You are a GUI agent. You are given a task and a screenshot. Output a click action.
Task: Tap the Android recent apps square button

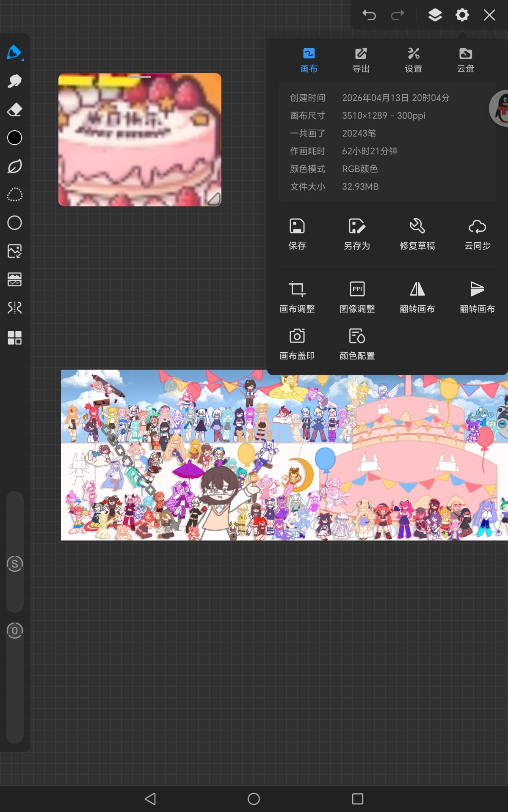358,798
